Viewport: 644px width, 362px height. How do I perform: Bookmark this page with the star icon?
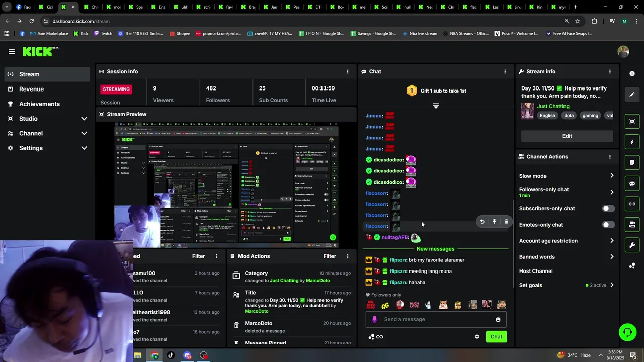click(578, 21)
